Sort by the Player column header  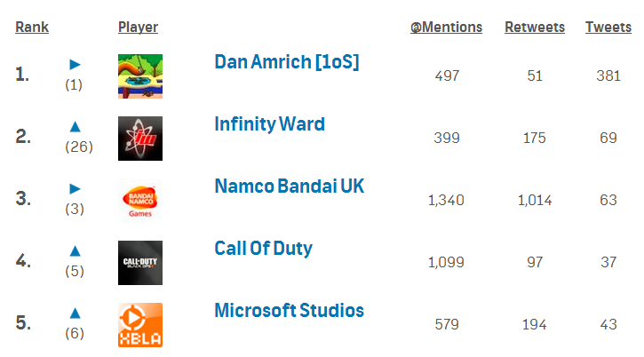(x=138, y=28)
